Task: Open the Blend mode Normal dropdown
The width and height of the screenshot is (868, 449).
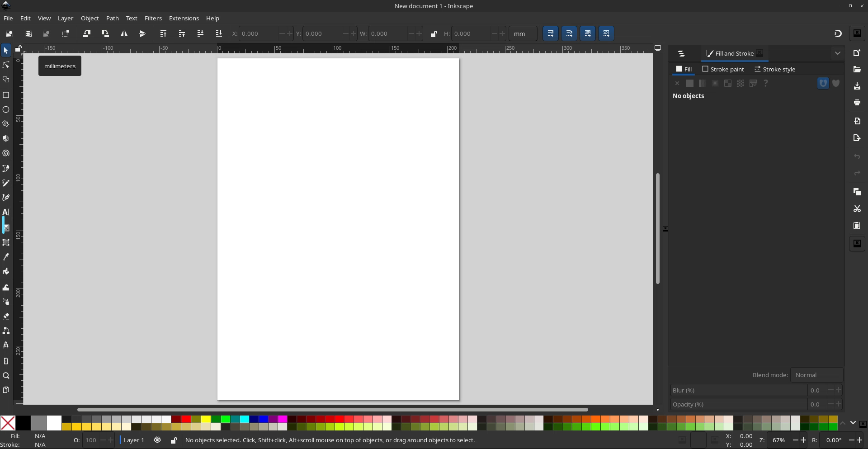Action: (816, 375)
